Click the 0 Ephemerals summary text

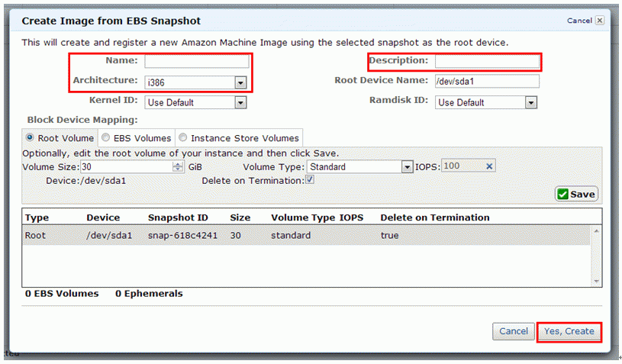(149, 294)
